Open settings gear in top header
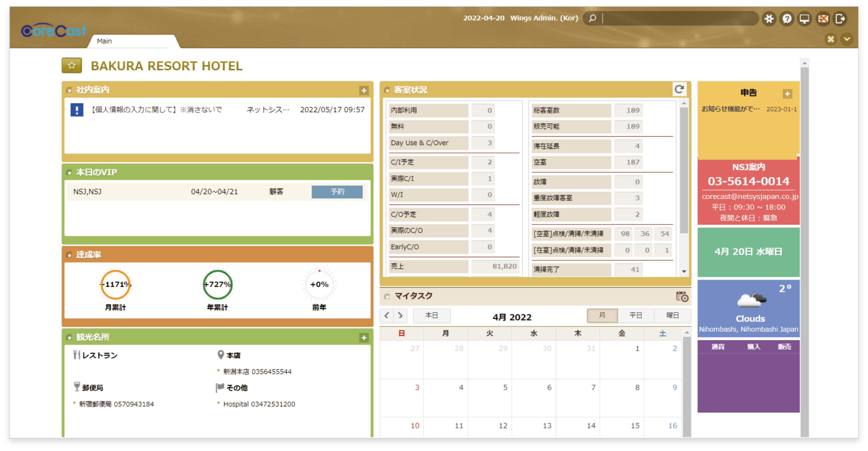Screen dimensions: 868x451 tap(769, 18)
